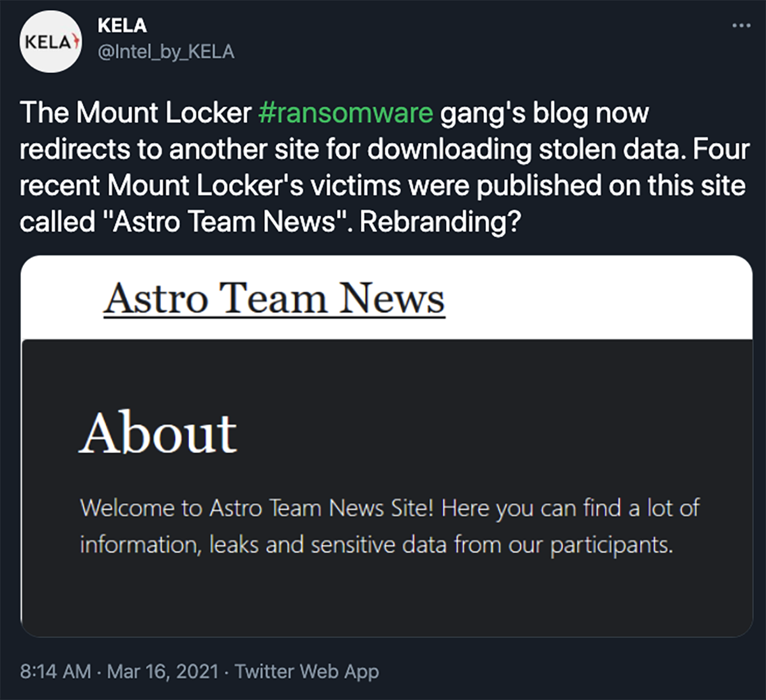766x700 pixels.
Task: Click the "Mount Locker" text in first line
Action: (163, 113)
